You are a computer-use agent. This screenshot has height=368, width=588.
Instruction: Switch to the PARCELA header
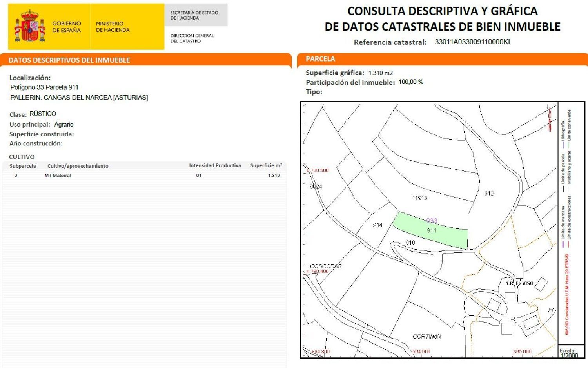[x=320, y=59]
